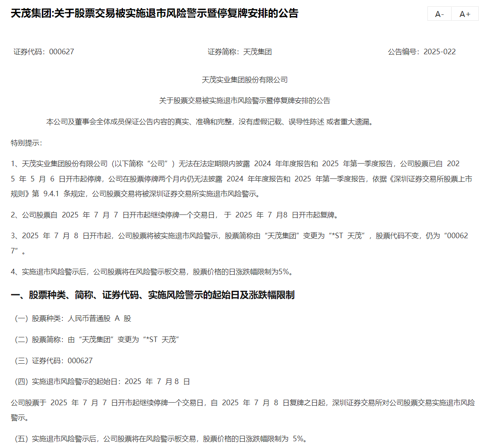Select the text '证券代码：000627' in the header row
The width and height of the screenshot is (483, 448).
click(44, 52)
